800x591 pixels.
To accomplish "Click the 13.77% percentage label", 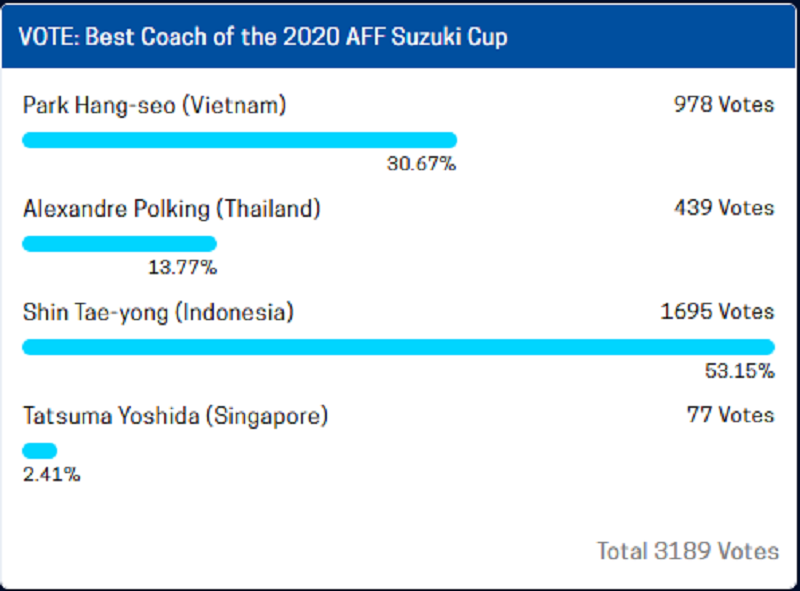I will pyautogui.click(x=183, y=267).
